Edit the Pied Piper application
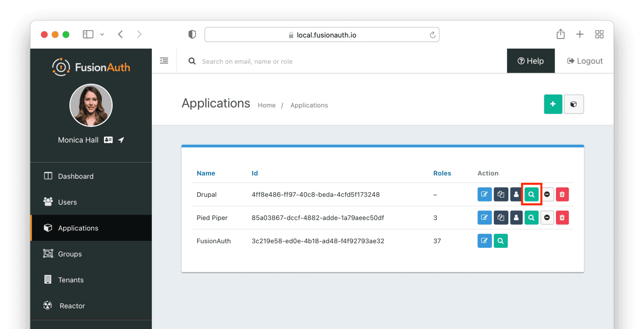The height and width of the screenshot is (329, 644). [485, 218]
